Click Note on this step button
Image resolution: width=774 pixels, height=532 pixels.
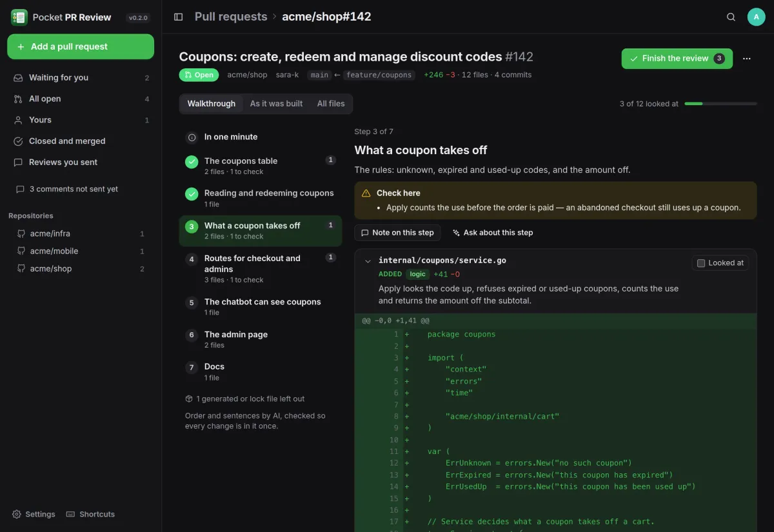tap(397, 233)
